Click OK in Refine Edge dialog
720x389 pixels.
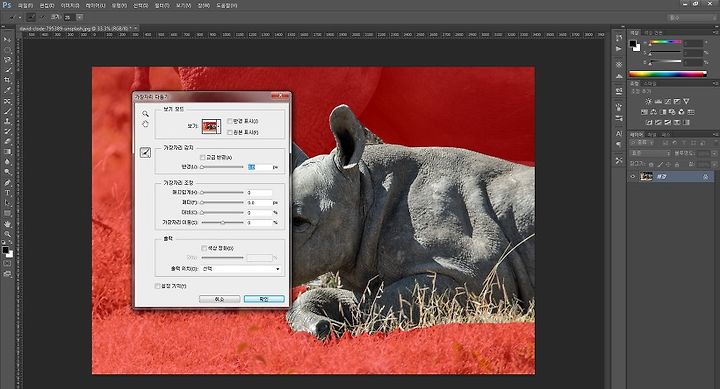point(264,299)
